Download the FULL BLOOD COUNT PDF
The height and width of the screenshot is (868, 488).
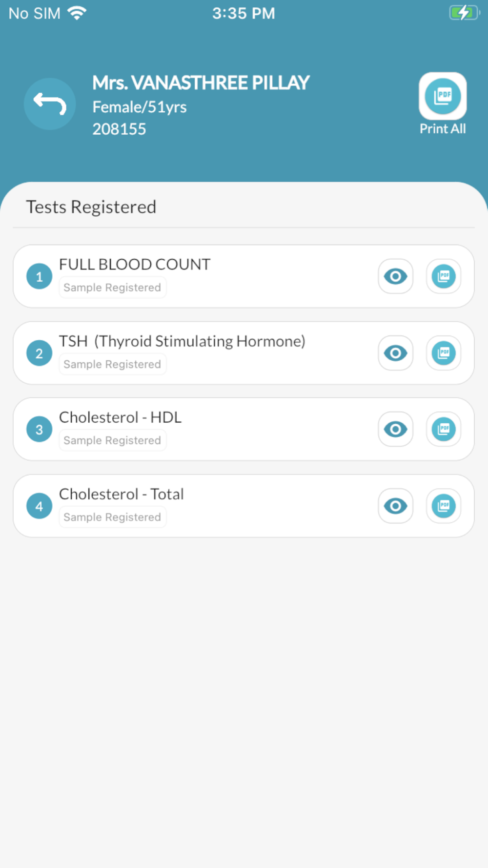coord(443,276)
